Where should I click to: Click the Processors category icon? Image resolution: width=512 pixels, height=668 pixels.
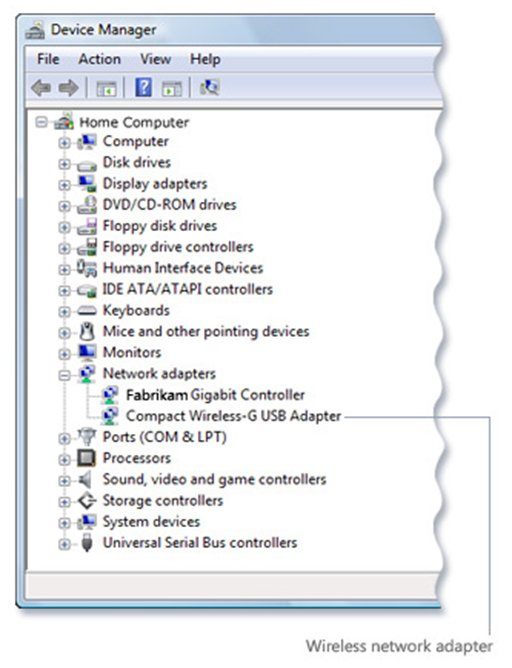pyautogui.click(x=86, y=458)
